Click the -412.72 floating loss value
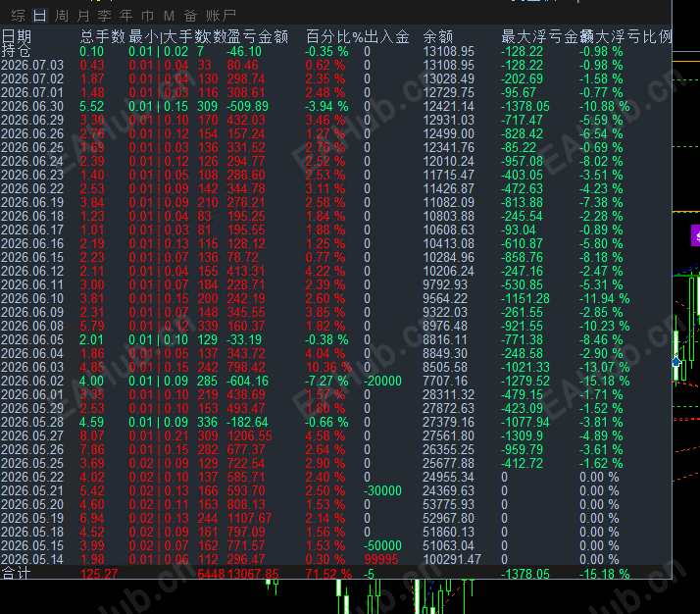 click(522, 464)
